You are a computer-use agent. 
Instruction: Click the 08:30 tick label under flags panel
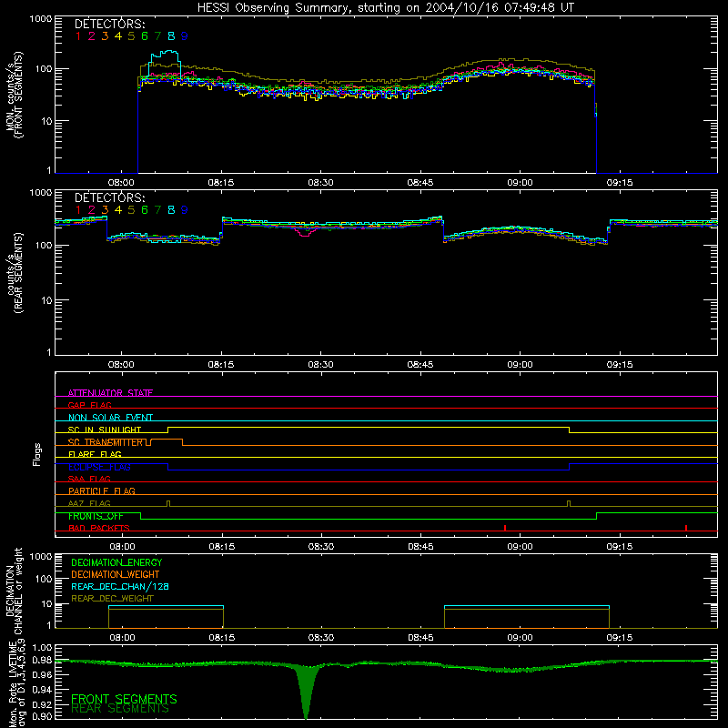(321, 547)
